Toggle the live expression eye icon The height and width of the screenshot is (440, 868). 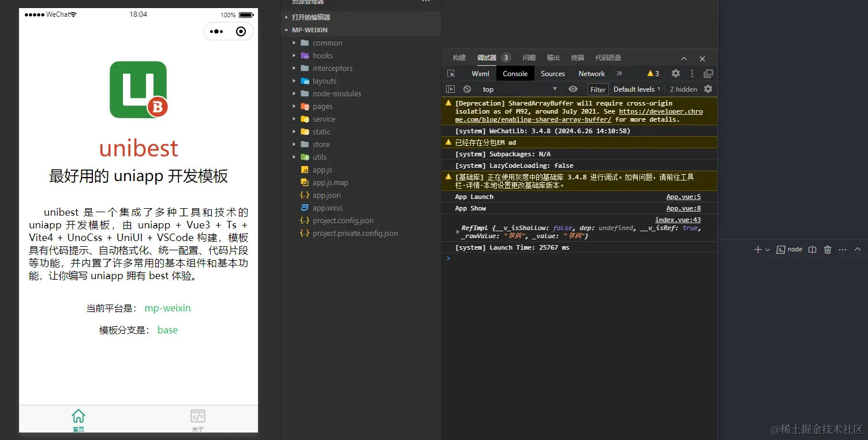573,89
